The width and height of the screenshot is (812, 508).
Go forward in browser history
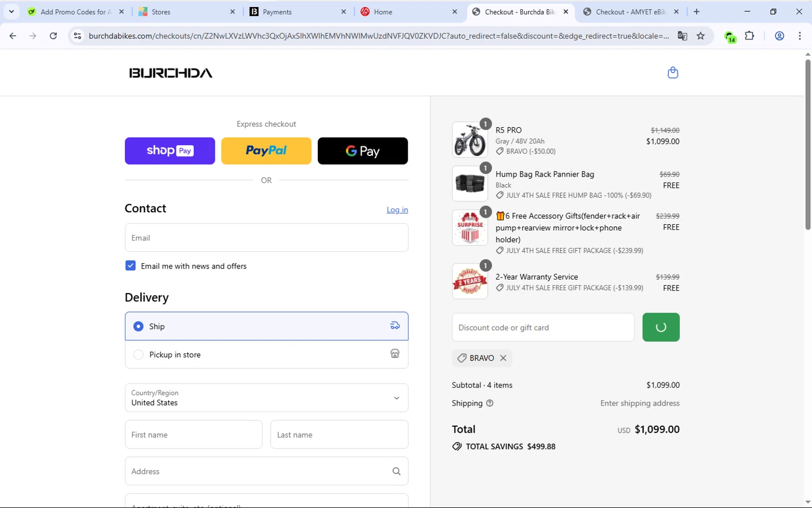(33, 36)
